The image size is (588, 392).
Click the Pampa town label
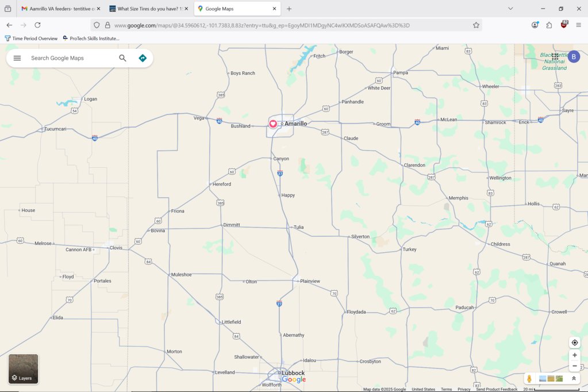pyautogui.click(x=401, y=72)
